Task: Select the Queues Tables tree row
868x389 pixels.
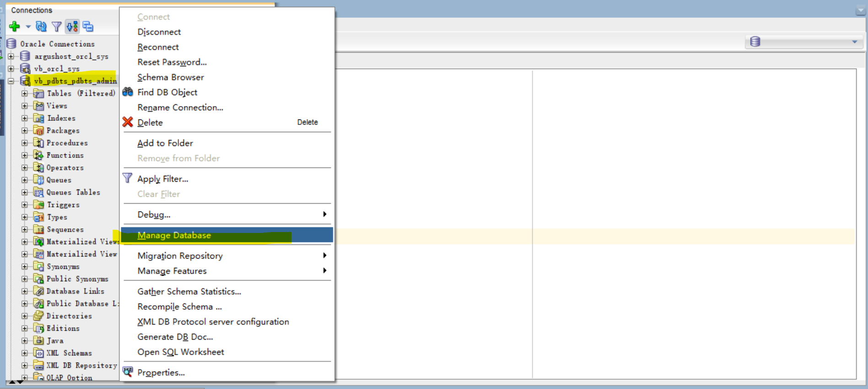Action: [66, 192]
